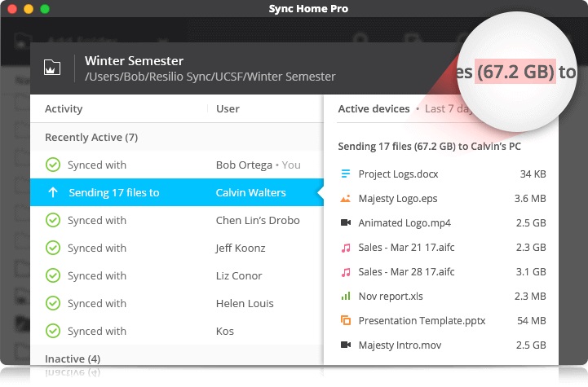Viewport: 588px width, 387px height.
Task: Click the image icon for Majesty Logo.eps
Action: tap(345, 199)
